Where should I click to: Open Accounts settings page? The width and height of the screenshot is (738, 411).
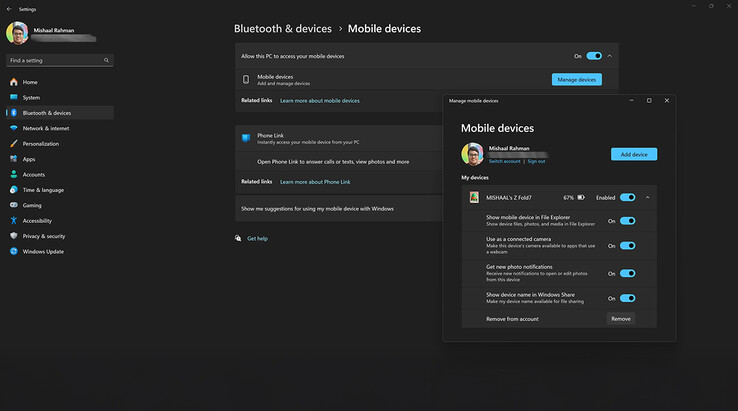coord(60,174)
